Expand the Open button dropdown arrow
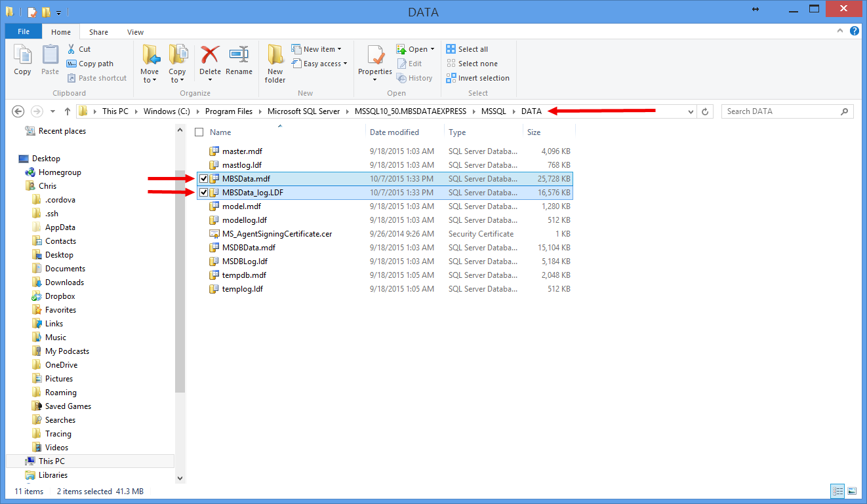This screenshot has height=504, width=867. [433, 49]
